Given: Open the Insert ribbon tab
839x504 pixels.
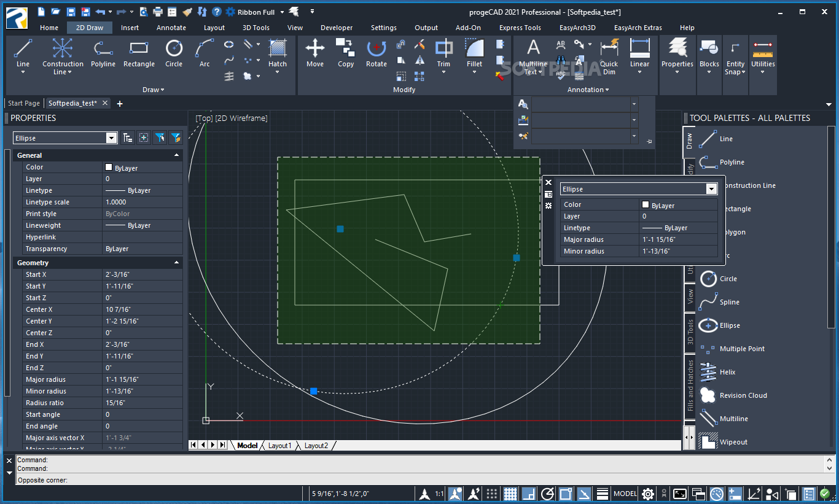Looking at the screenshot, I should 130,28.
